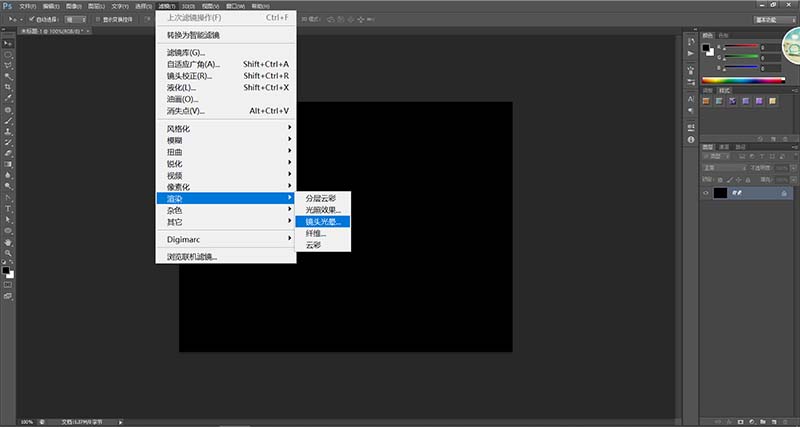Click the blue B channel slider

point(741,68)
